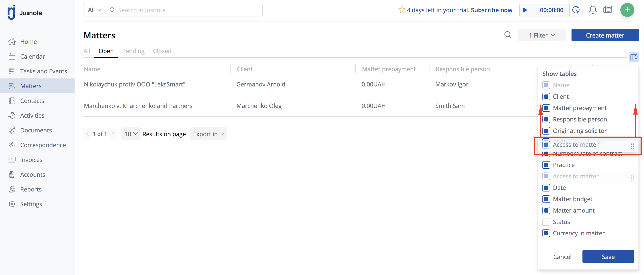This screenshot has width=644, height=275.
Task: Switch to the Open matters tab
Action: point(106,51)
